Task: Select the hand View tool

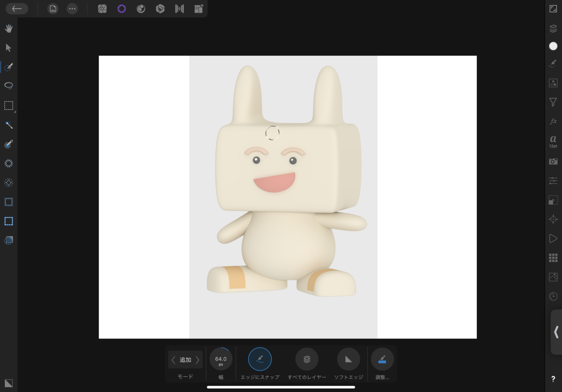Action: click(8, 29)
